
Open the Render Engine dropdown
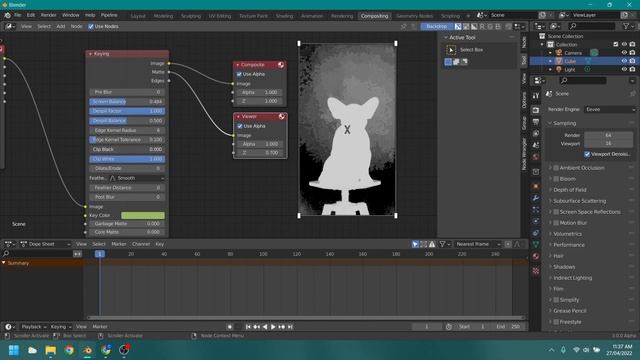(x=610, y=109)
